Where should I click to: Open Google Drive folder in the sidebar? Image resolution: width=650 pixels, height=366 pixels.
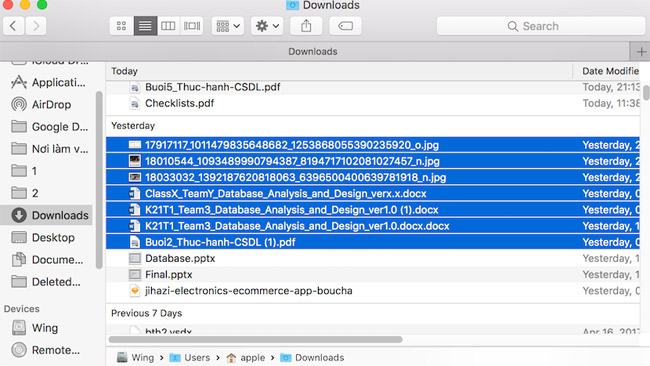point(60,126)
